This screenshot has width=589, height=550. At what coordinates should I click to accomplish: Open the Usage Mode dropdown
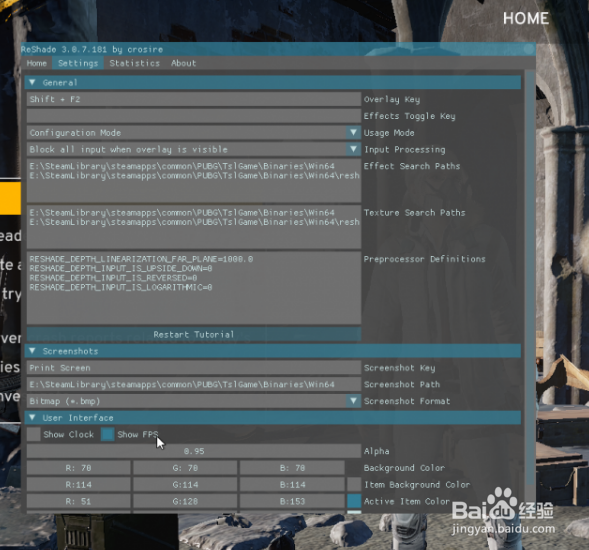pyautogui.click(x=194, y=133)
